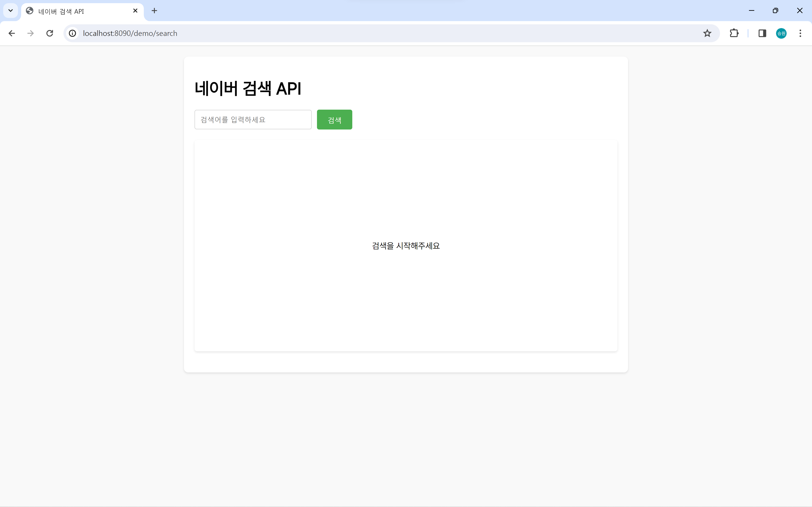Click the browser forward arrow

tap(30, 33)
